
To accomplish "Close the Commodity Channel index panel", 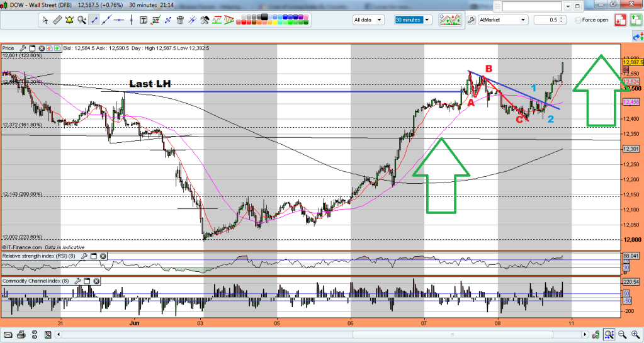I will (x=96, y=281).
